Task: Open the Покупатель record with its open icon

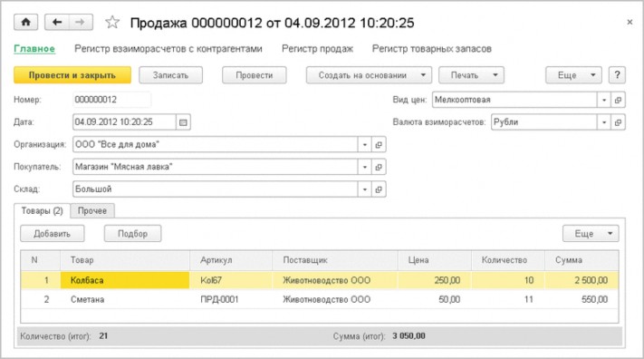Action: click(379, 167)
